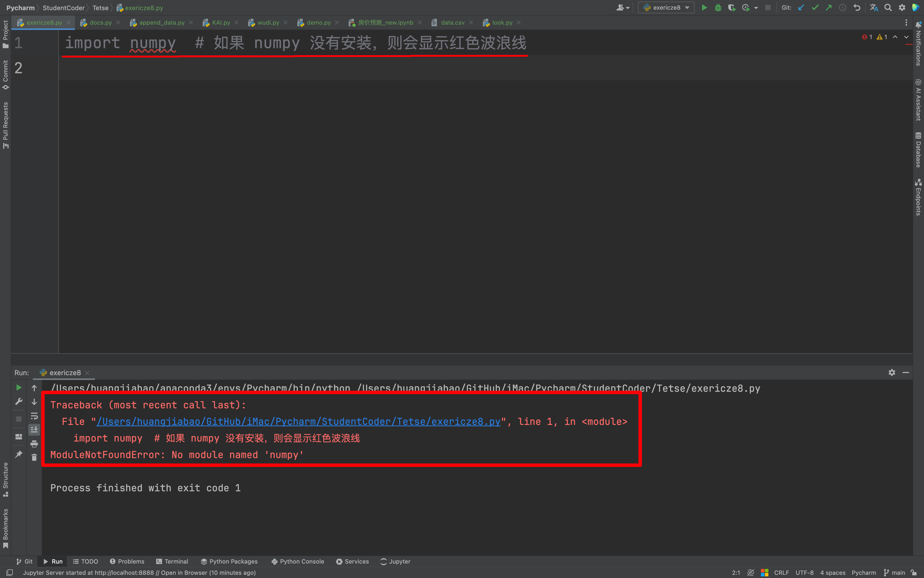This screenshot has height=578, width=924.
Task: Pin the Run tab with the pin icon
Action: pos(19,454)
